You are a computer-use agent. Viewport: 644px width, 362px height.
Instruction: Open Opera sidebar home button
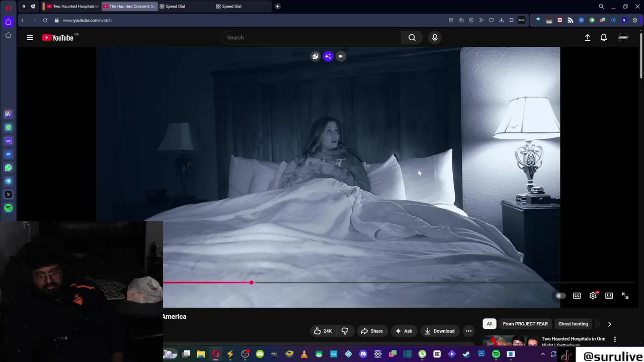click(x=8, y=22)
